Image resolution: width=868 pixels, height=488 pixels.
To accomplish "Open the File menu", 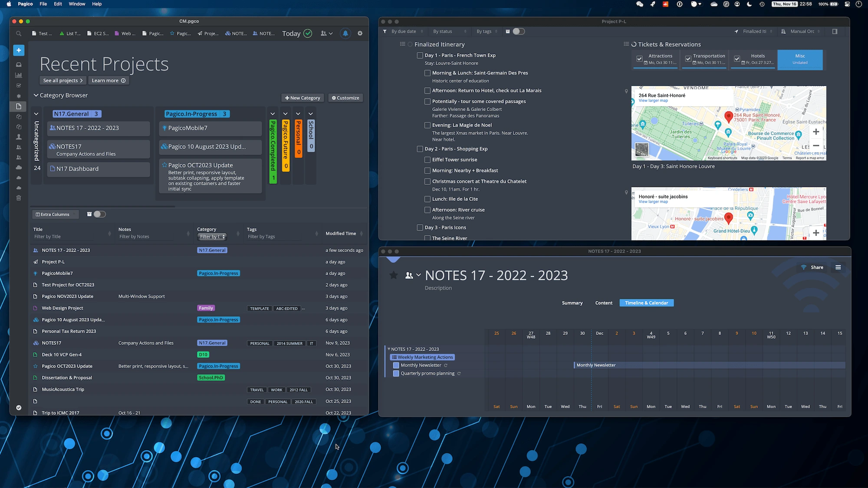I will click(43, 4).
